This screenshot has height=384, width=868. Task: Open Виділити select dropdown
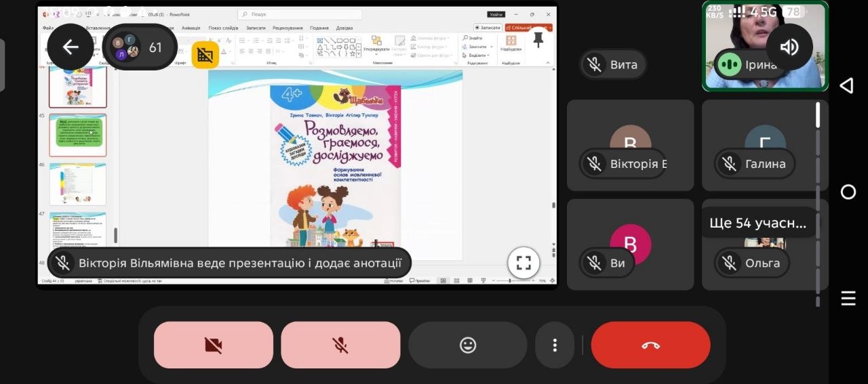475,55
